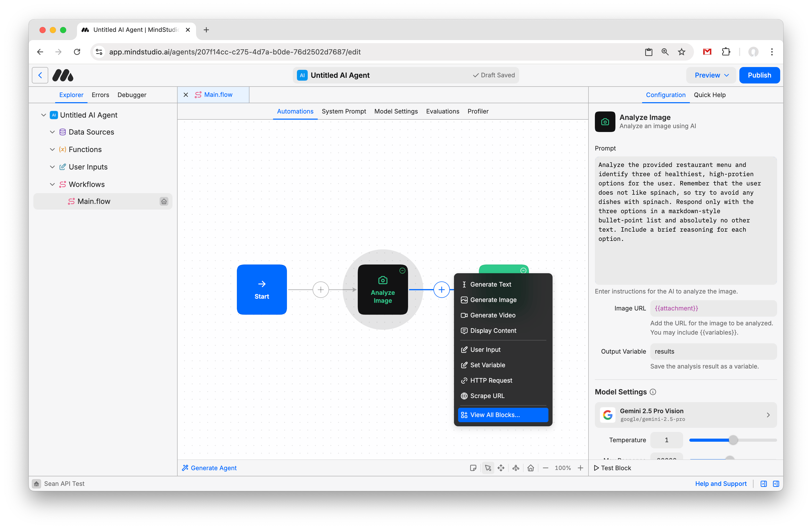
Task: Click the auto-arrange layout icon in canvas toolbar
Action: click(516, 468)
